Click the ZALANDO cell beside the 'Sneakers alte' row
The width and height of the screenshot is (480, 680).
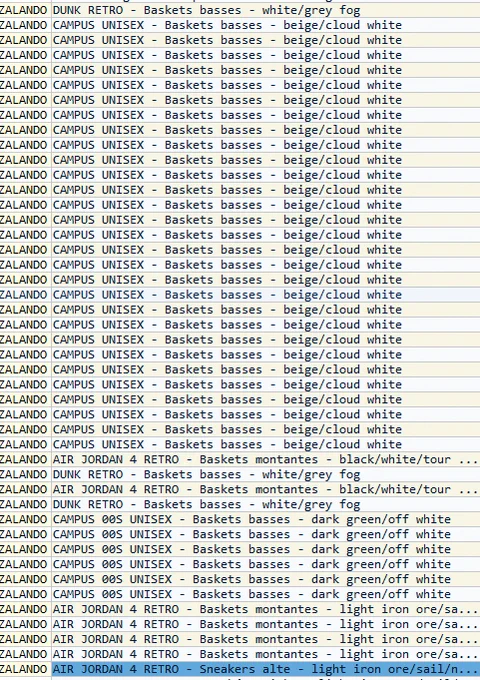[25, 669]
